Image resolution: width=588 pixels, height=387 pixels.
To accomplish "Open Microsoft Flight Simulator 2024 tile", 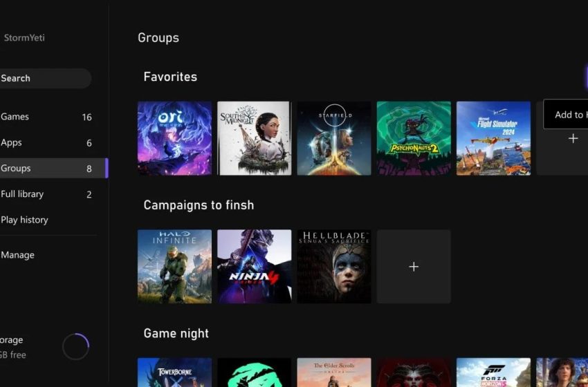I will pyautogui.click(x=493, y=138).
